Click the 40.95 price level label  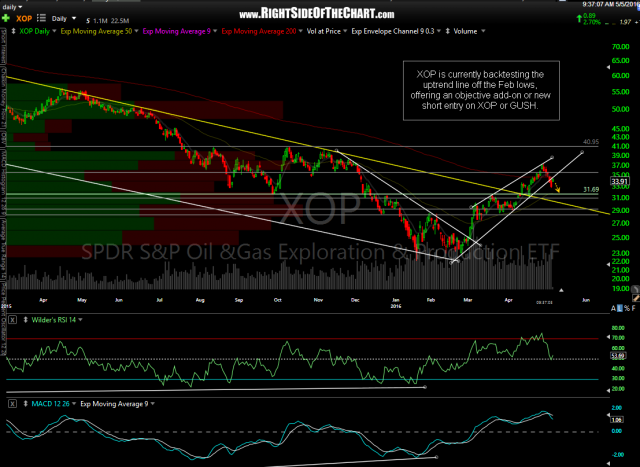coord(591,142)
